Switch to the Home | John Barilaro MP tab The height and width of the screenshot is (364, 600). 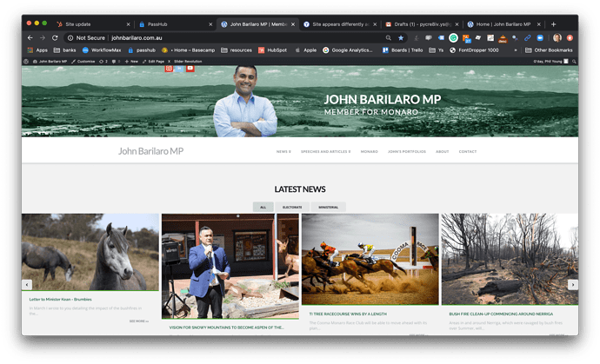[x=503, y=24]
